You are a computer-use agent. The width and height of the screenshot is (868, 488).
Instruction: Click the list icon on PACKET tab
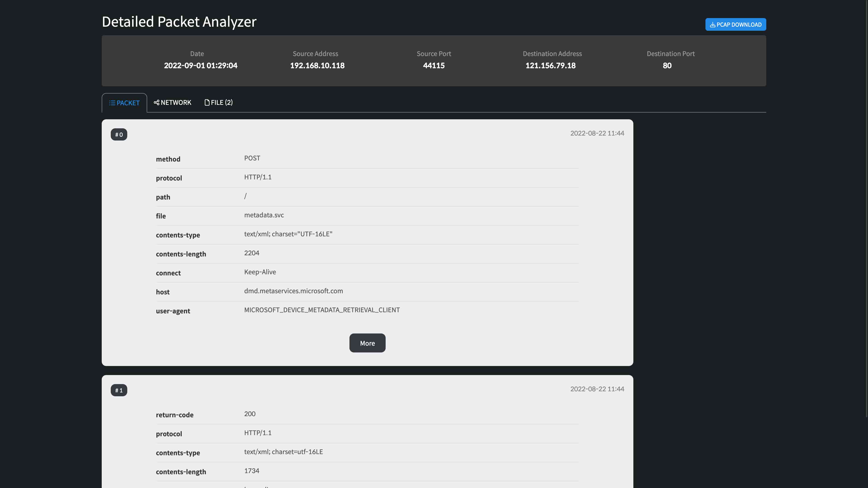(x=112, y=103)
